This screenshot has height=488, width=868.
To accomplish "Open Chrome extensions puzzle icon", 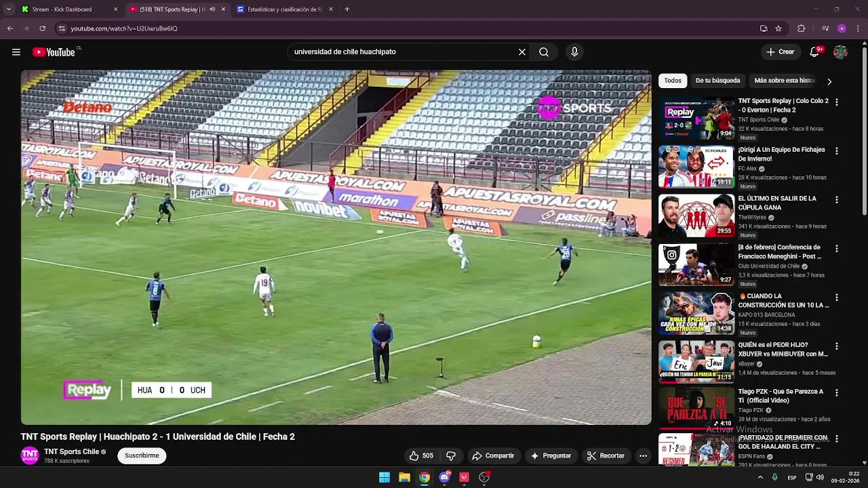I will [x=802, y=28].
